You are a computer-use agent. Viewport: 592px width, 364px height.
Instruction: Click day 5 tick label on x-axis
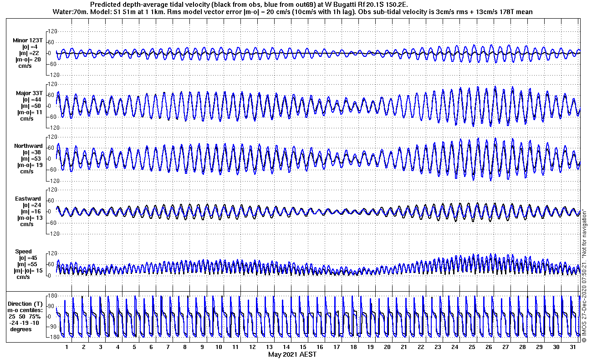(x=134, y=347)
